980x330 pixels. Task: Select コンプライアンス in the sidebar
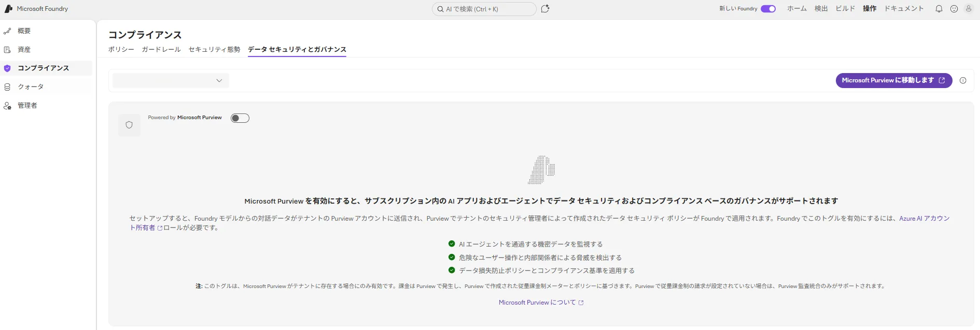[46, 68]
